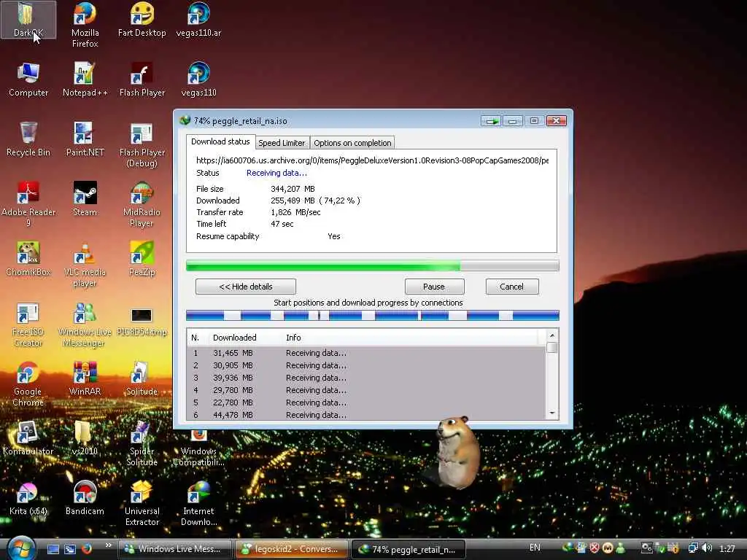Open ChomikBox shortcut
The width and height of the screenshot is (747, 560).
28,259
